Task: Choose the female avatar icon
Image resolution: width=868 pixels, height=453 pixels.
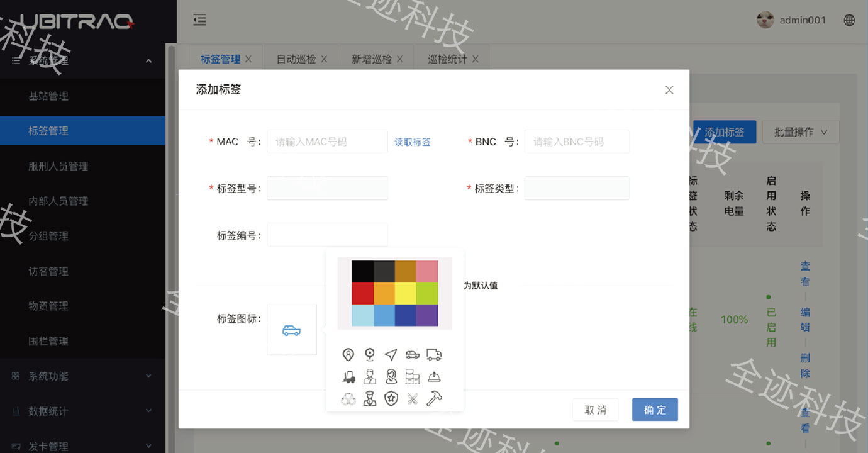Action: (x=391, y=377)
